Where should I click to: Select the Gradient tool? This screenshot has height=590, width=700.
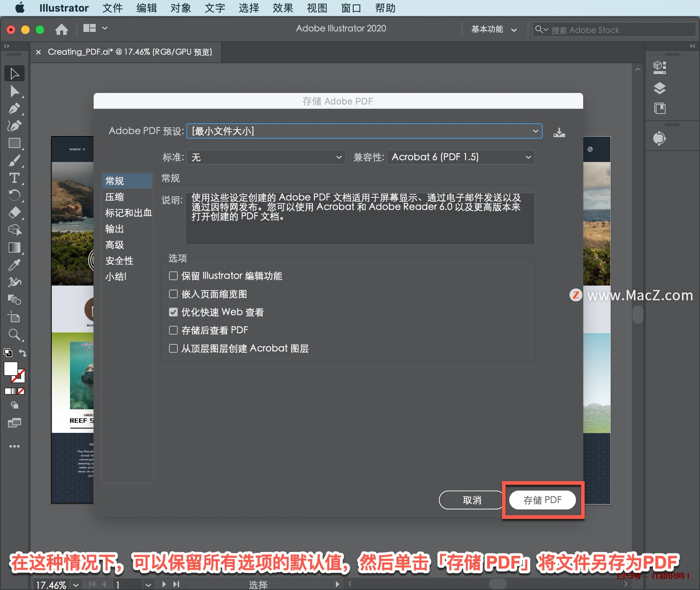[x=15, y=248]
